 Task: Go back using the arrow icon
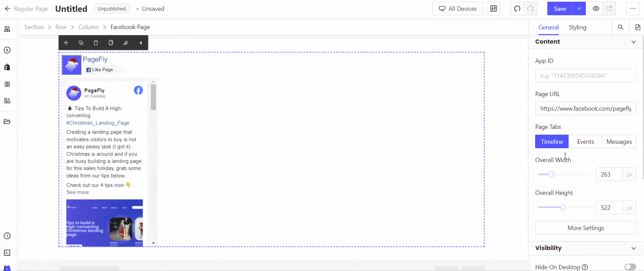tap(7, 9)
